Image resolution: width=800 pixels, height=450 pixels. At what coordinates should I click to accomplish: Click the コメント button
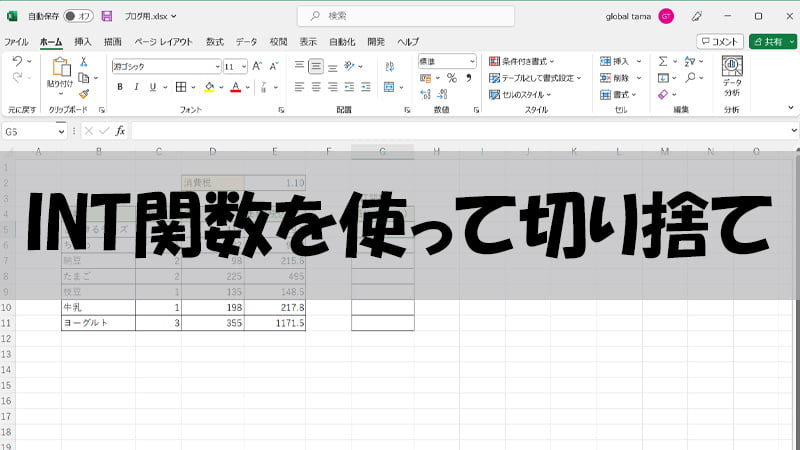720,42
